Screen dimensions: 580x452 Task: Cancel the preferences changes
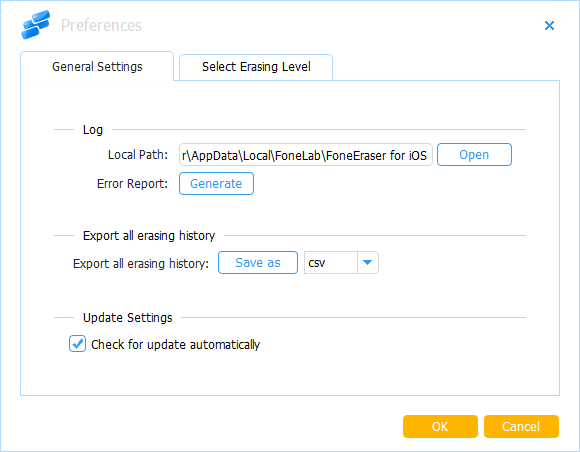(521, 426)
